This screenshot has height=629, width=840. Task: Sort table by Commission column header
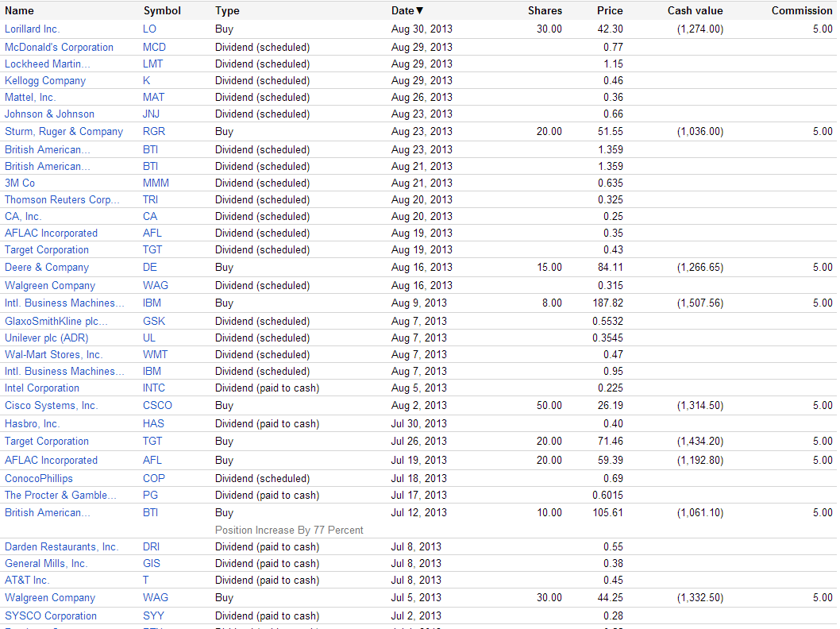(x=802, y=10)
